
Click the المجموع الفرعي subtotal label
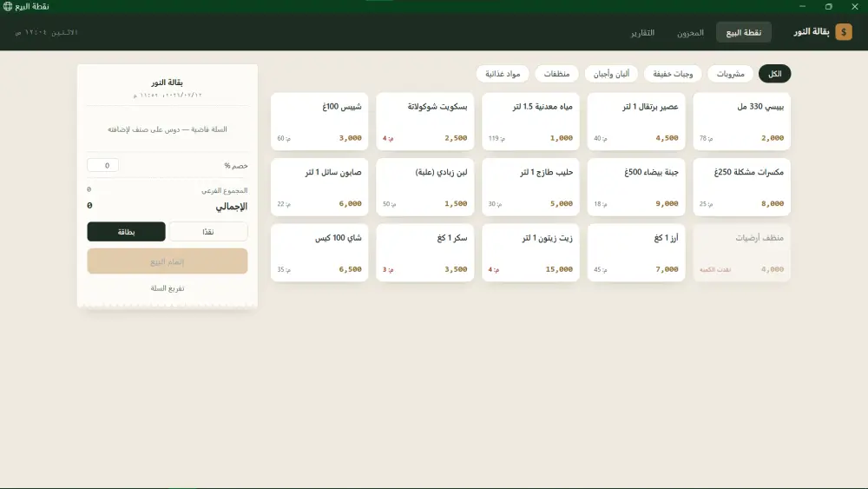tap(224, 190)
